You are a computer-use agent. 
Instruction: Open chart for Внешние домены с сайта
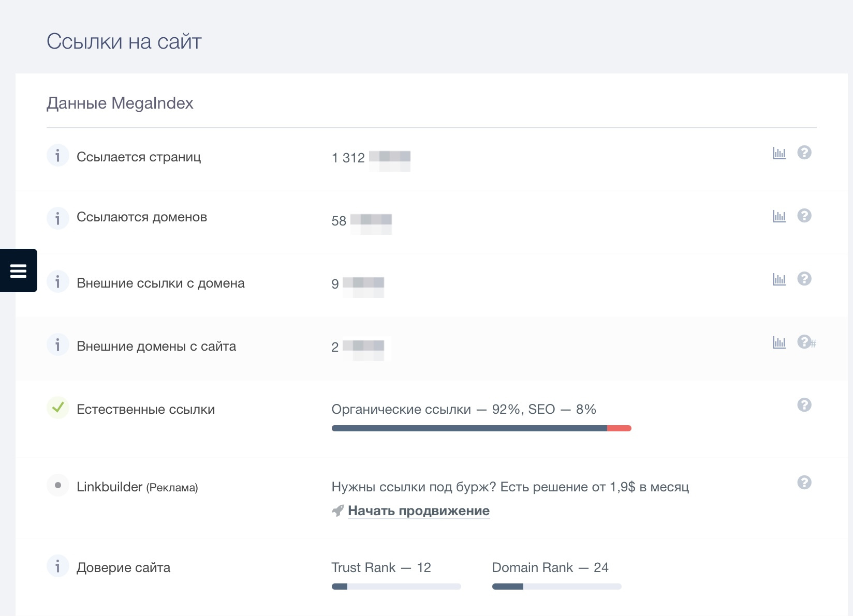click(779, 342)
